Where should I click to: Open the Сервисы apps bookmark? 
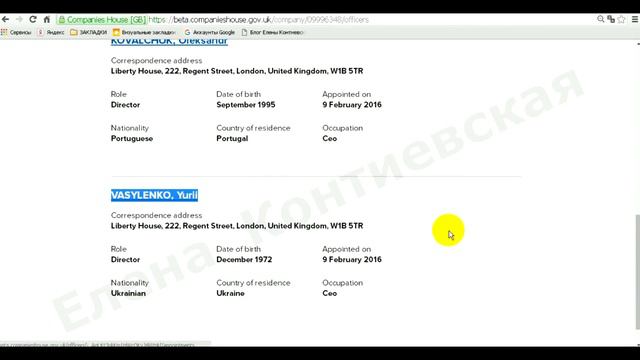[16, 32]
